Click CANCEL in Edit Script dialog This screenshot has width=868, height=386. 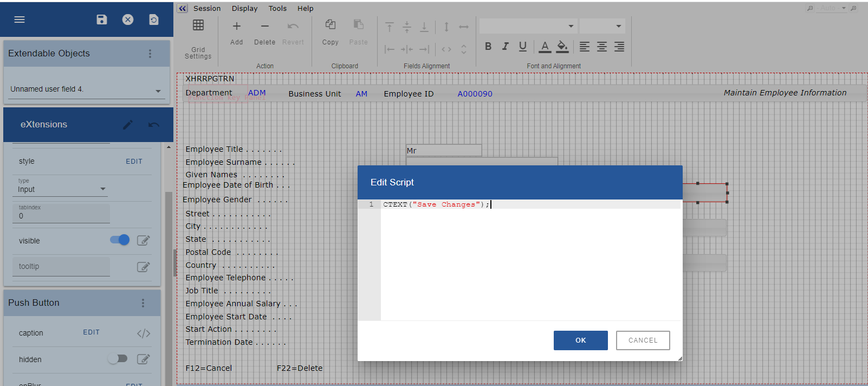tap(643, 340)
